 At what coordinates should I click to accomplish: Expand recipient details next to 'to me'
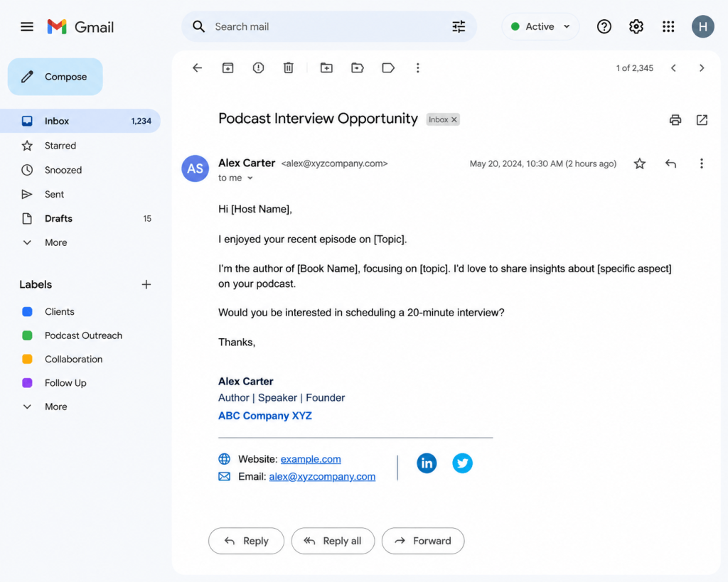[250, 178]
